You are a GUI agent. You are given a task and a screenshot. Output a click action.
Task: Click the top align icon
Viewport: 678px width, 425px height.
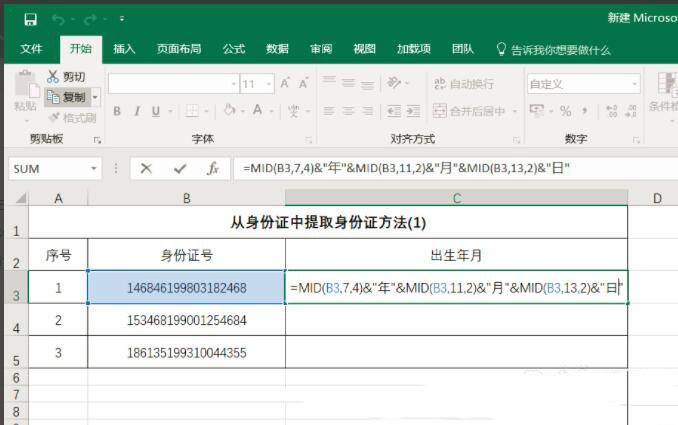[x=329, y=82]
